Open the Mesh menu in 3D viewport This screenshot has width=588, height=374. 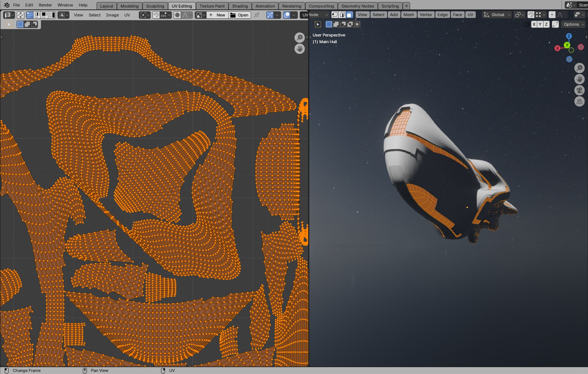408,15
